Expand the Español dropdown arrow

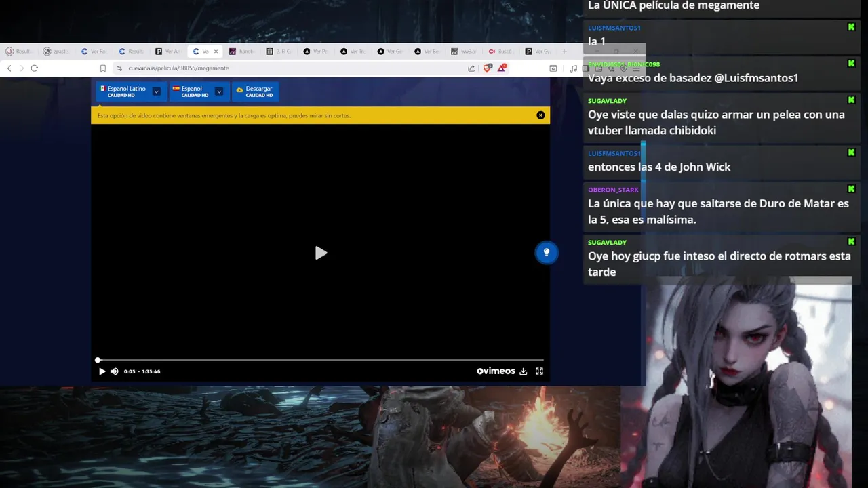point(219,91)
